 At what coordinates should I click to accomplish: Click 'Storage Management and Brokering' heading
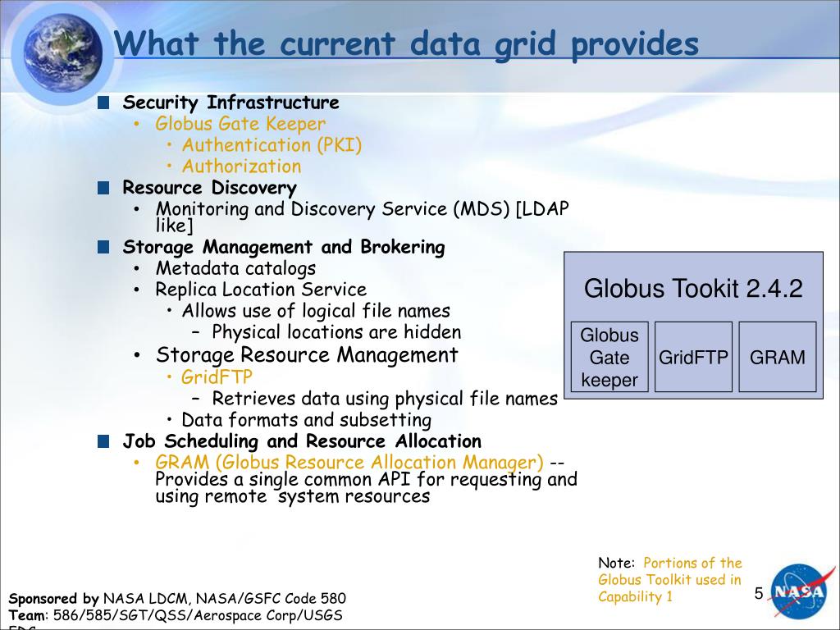coord(284,247)
